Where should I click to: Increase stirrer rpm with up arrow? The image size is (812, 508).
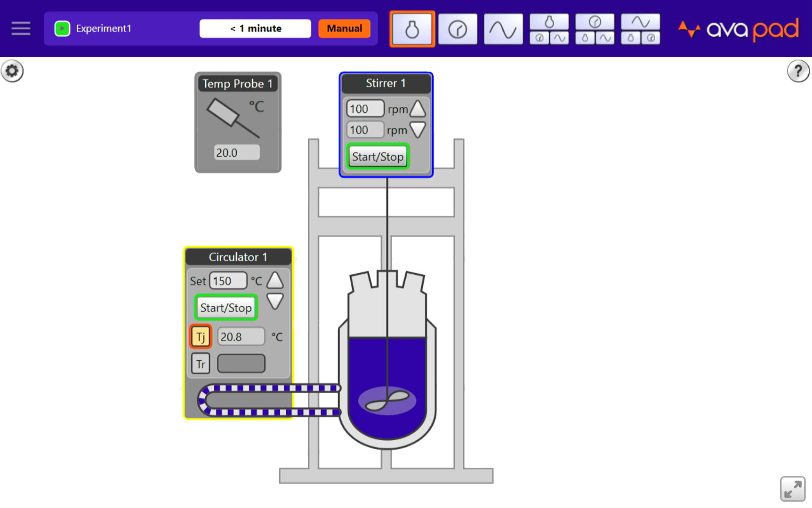418,109
